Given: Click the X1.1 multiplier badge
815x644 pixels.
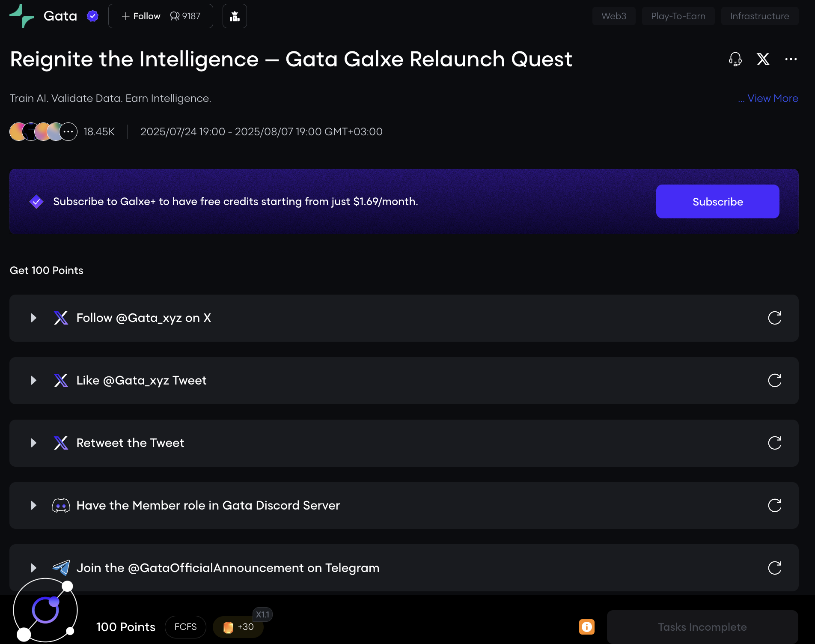Looking at the screenshot, I should tap(262, 614).
